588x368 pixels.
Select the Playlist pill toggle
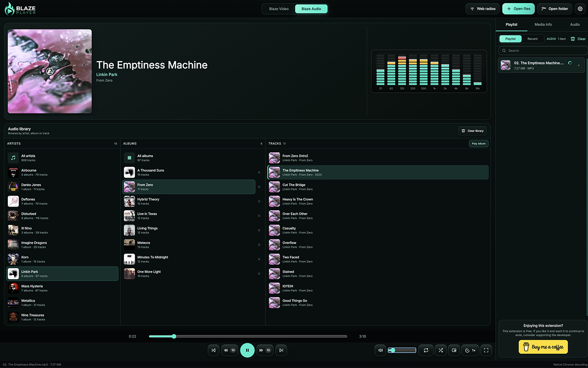[x=510, y=39]
